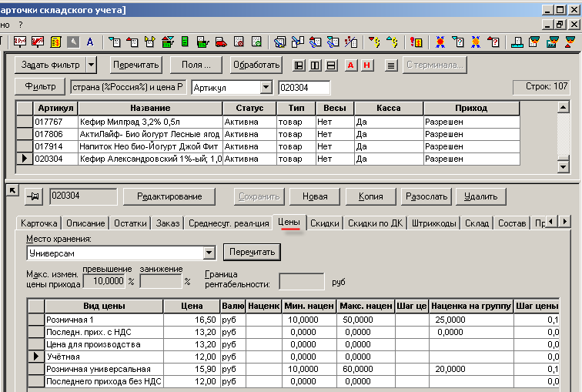Click dotted document with diagonal line icon
The height and width of the screenshot is (392, 582).
[351, 42]
